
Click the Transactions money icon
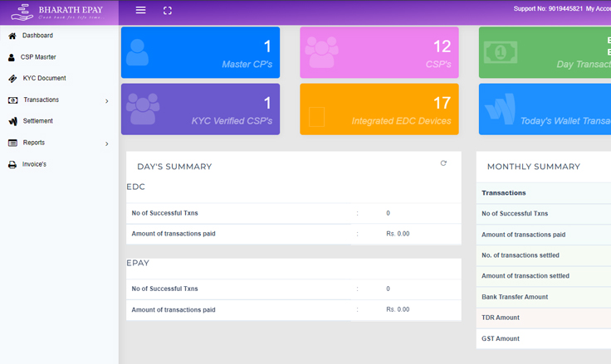[12, 100]
